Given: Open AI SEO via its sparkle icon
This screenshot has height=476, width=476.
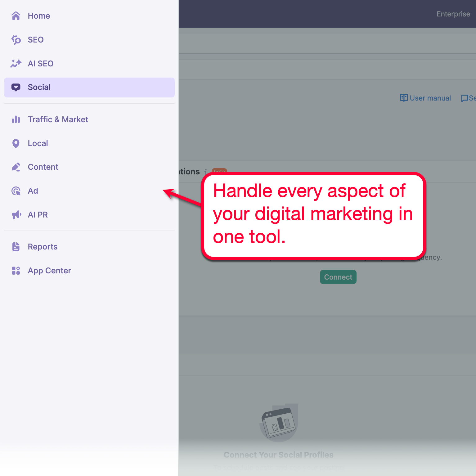Looking at the screenshot, I should click(x=16, y=63).
